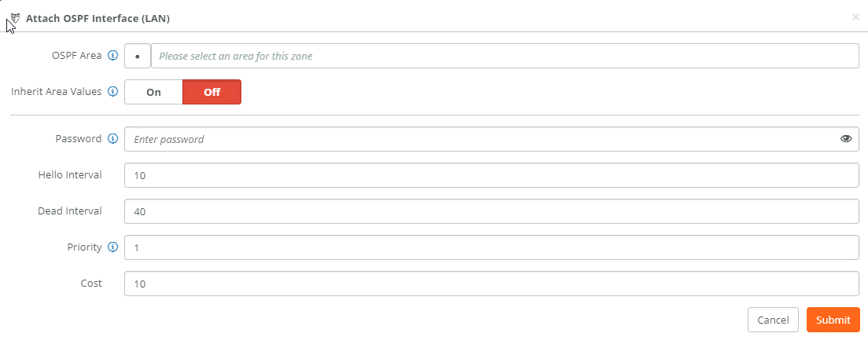Click the Priority info icon
The width and height of the screenshot is (868, 348).
click(x=112, y=247)
